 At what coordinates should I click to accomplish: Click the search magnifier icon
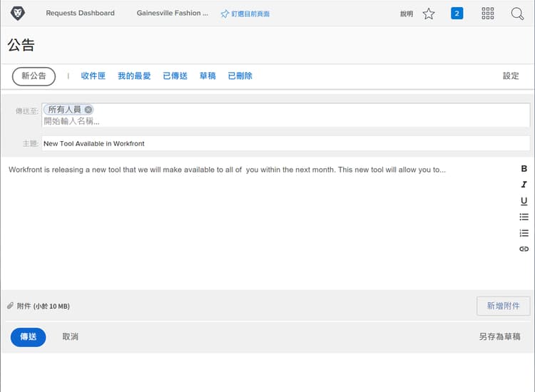pyautogui.click(x=517, y=14)
